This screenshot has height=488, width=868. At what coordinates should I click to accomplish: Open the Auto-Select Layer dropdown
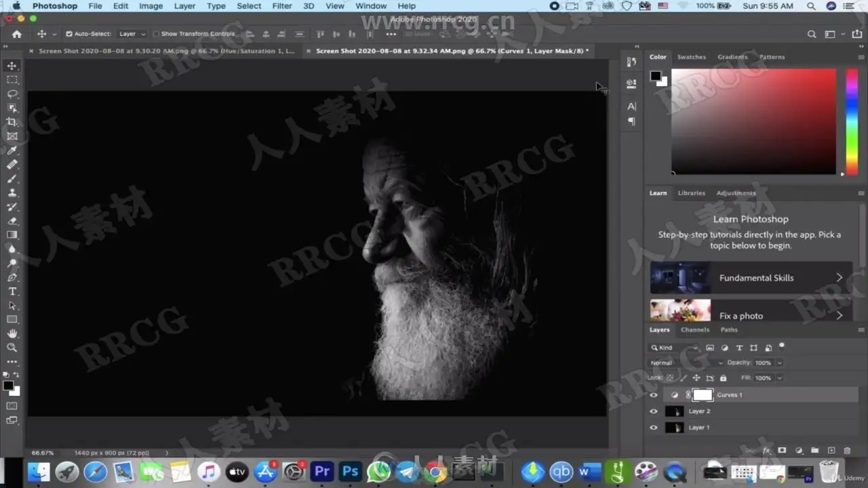(132, 34)
